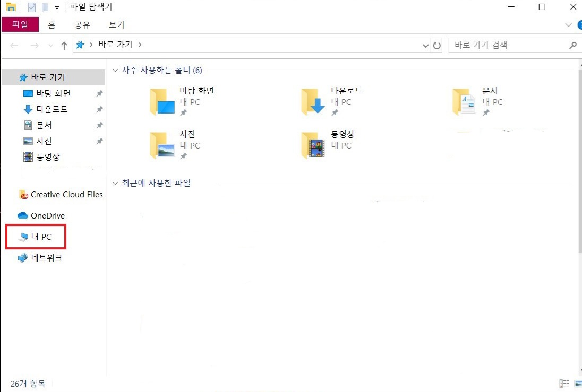Go forward with the right arrow
This screenshot has height=392, width=582.
[35, 45]
